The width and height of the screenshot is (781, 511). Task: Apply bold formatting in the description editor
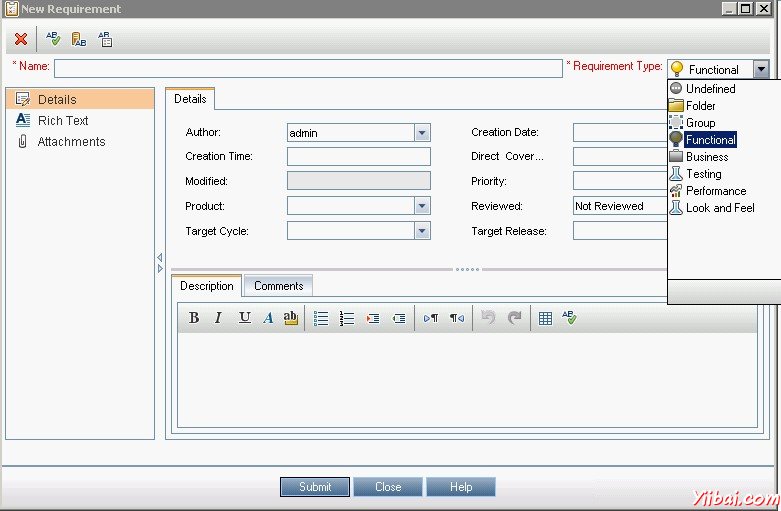coord(194,318)
